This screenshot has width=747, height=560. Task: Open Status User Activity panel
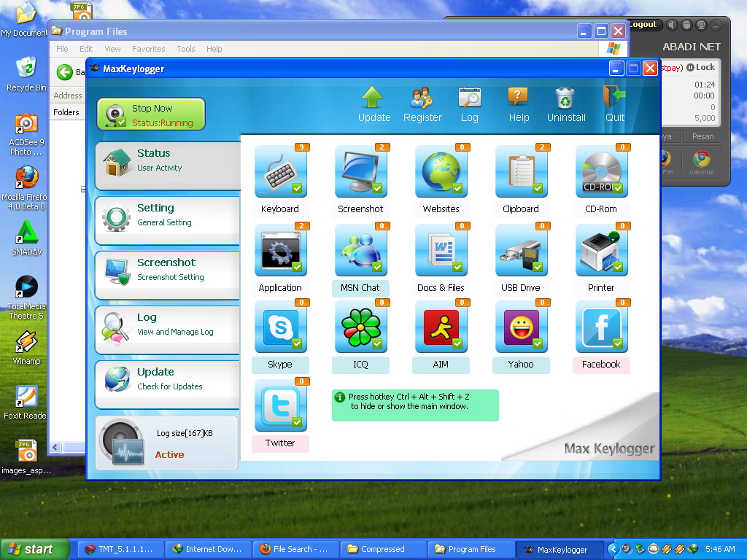pyautogui.click(x=168, y=166)
